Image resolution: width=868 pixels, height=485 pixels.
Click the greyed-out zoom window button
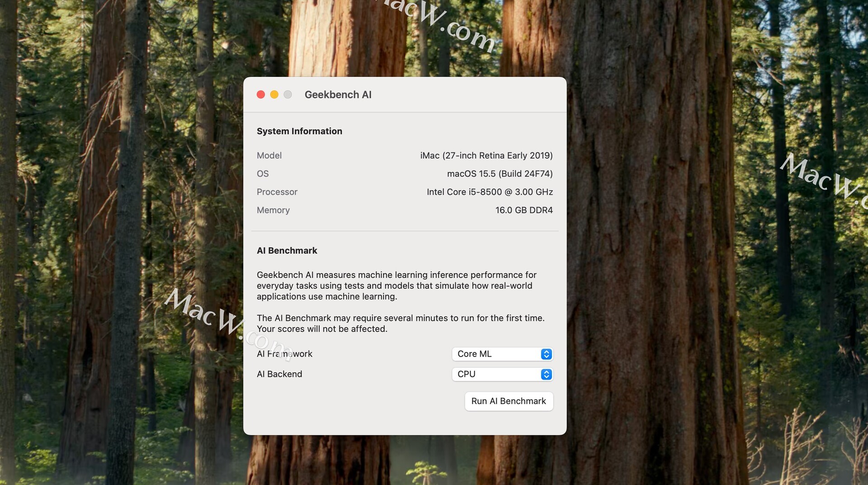tap(288, 95)
